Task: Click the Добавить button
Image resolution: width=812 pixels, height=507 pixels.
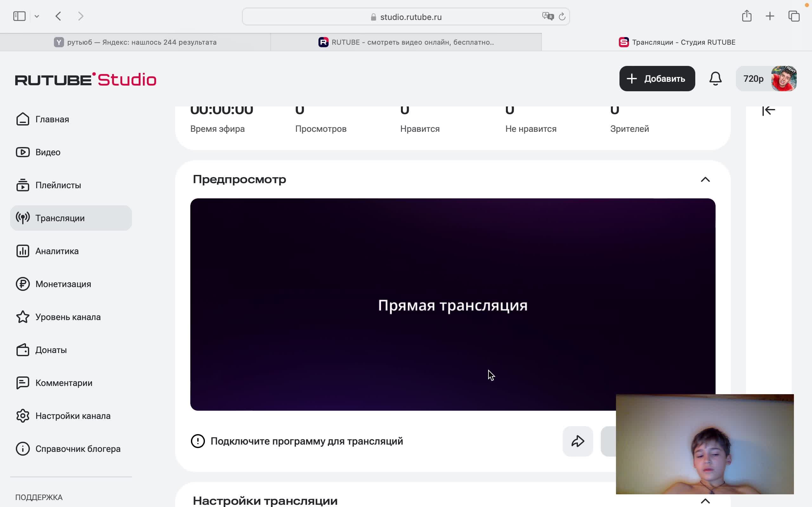Action: [x=657, y=78]
